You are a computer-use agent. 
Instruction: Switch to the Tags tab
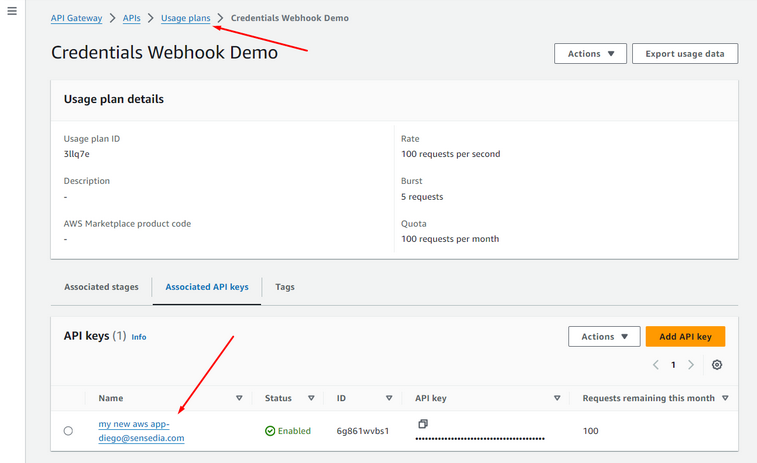(x=285, y=287)
